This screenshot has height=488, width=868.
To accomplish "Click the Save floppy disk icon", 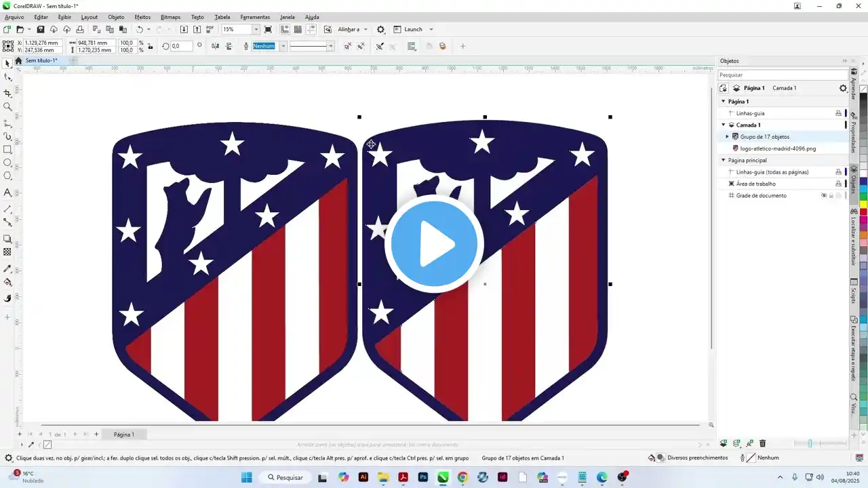I will click(41, 29).
